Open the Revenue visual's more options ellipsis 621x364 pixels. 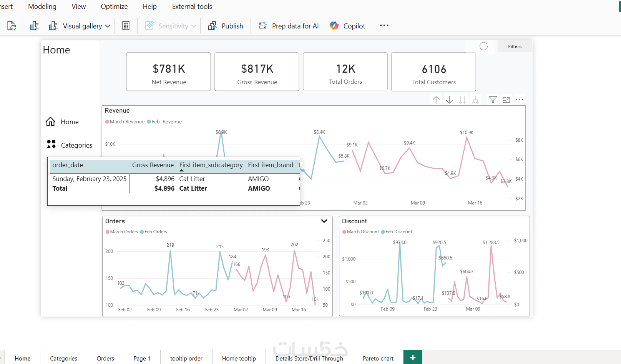(520, 100)
